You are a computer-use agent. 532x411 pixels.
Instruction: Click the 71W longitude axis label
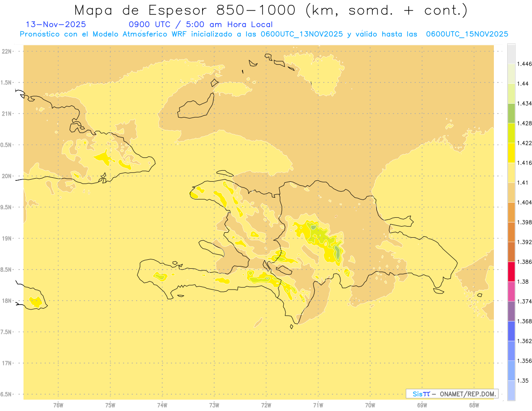[318, 405]
